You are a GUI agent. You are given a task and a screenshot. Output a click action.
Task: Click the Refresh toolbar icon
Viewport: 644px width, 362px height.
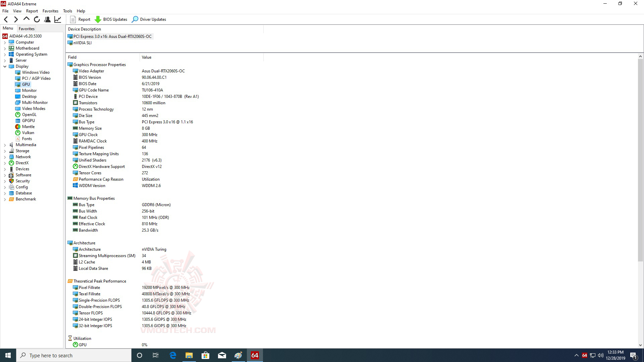37,19
